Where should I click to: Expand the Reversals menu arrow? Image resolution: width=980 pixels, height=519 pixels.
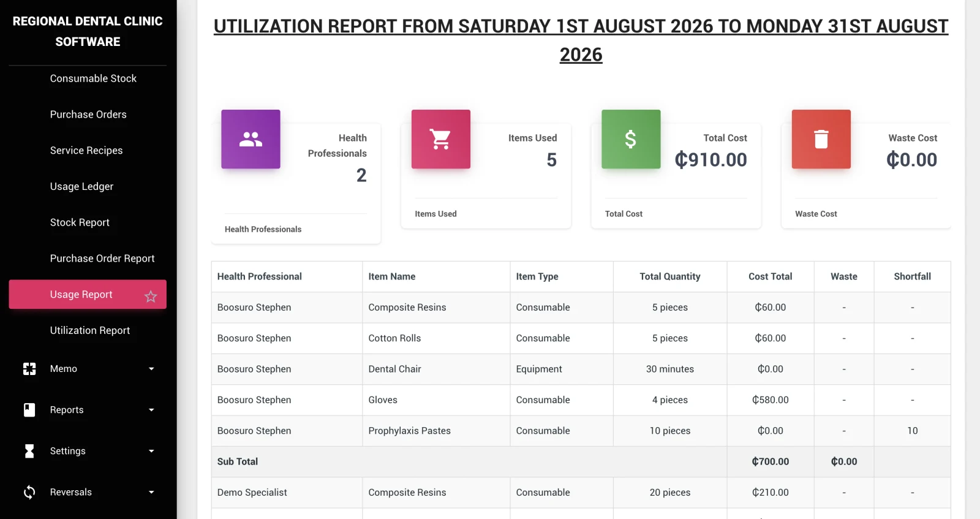pyautogui.click(x=151, y=492)
